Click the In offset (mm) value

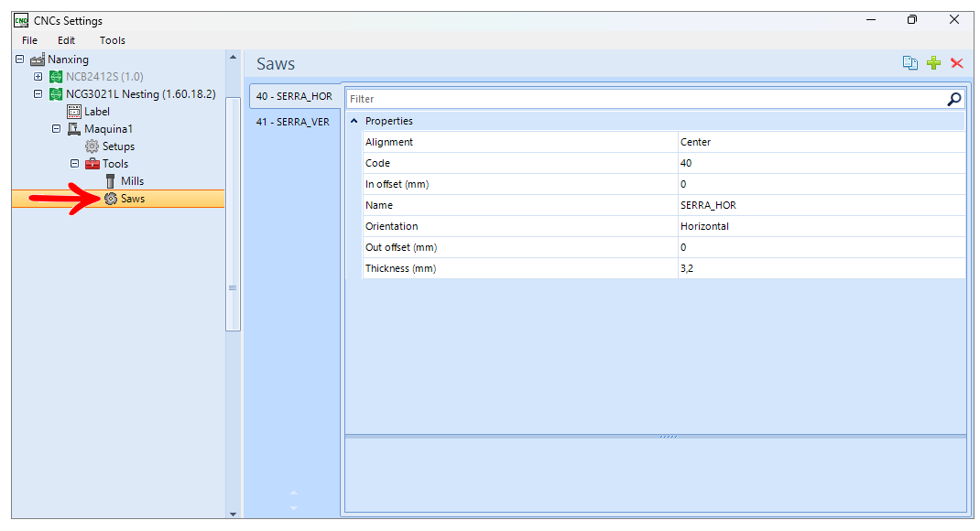click(x=822, y=184)
